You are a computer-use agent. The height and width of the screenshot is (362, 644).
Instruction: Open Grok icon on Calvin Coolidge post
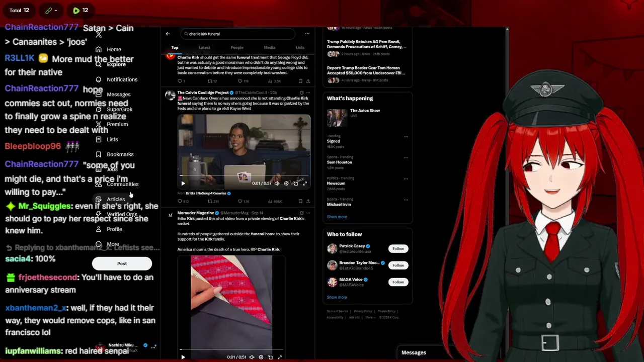(x=301, y=93)
